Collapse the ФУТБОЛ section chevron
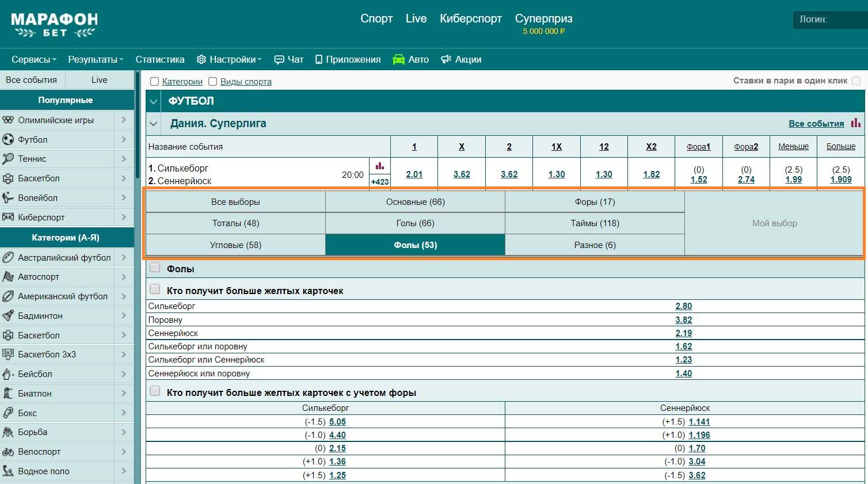 [153, 101]
